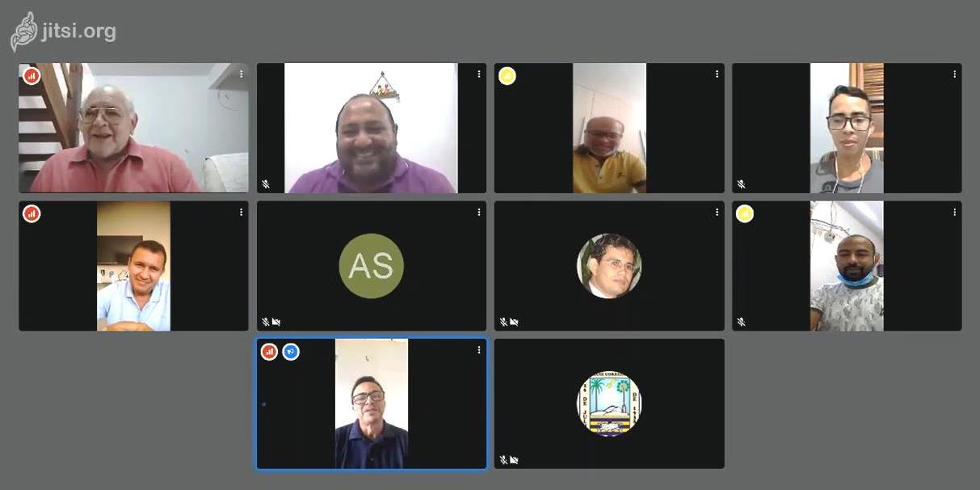This screenshot has height=490, width=980.
Task: Select the round portrait photo avatar
Action: 609,266
